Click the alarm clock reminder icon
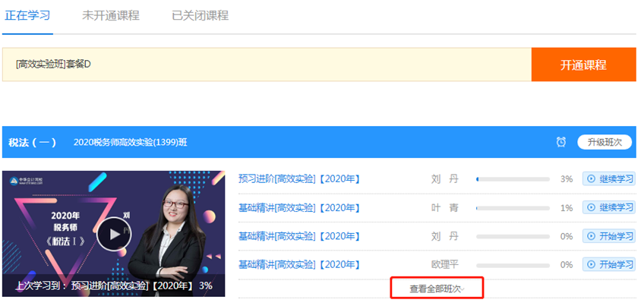644x306 pixels. click(x=561, y=142)
